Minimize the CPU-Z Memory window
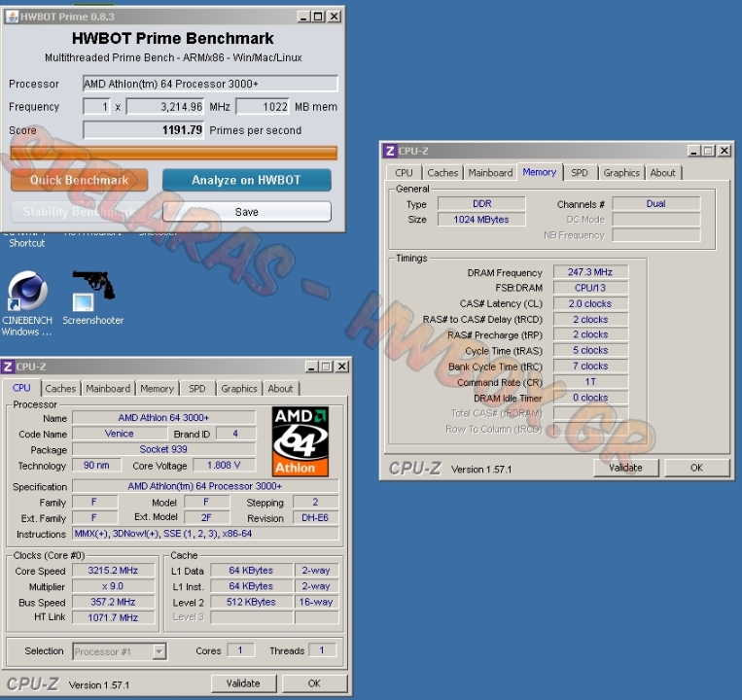The image size is (742, 700). click(x=694, y=151)
